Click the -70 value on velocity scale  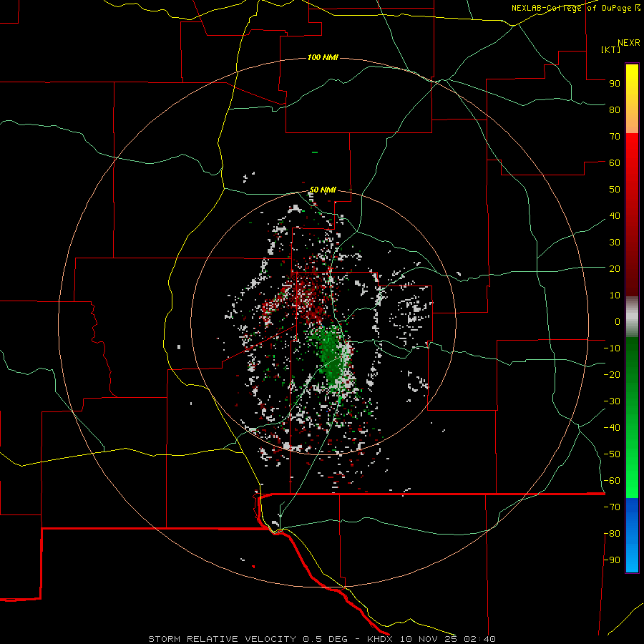[x=612, y=507]
